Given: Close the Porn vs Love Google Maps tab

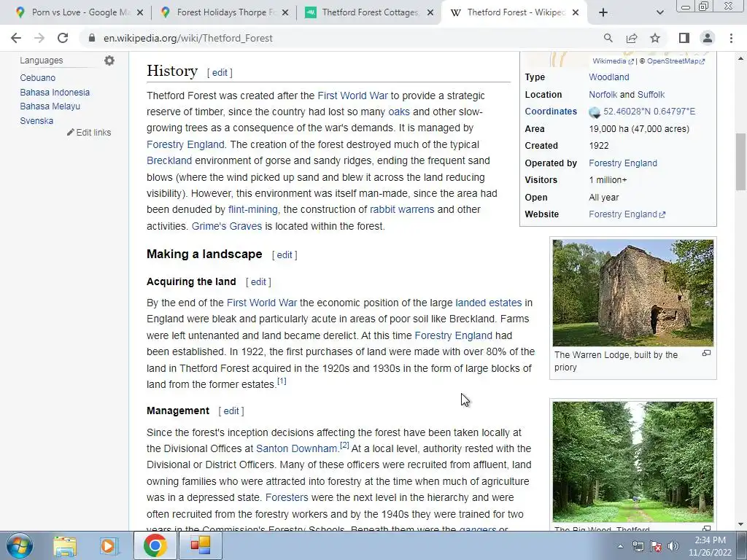Looking at the screenshot, I should (x=140, y=12).
